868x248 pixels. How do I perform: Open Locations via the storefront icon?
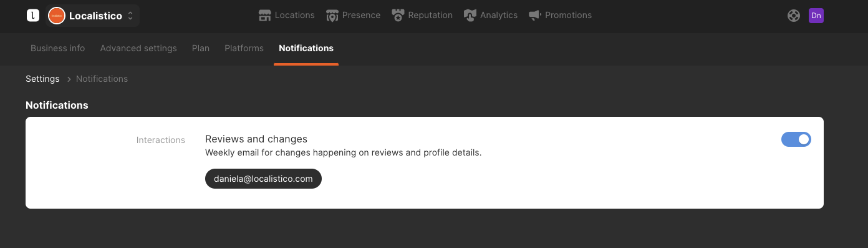[265, 16]
